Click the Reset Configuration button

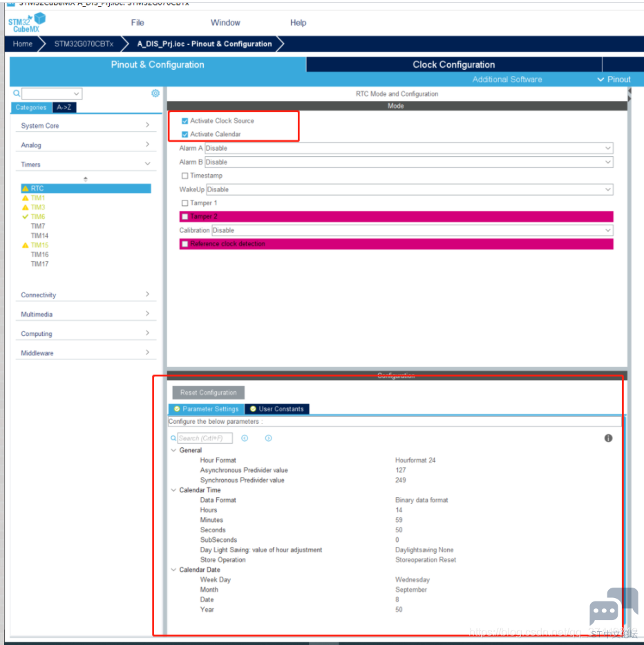click(209, 393)
